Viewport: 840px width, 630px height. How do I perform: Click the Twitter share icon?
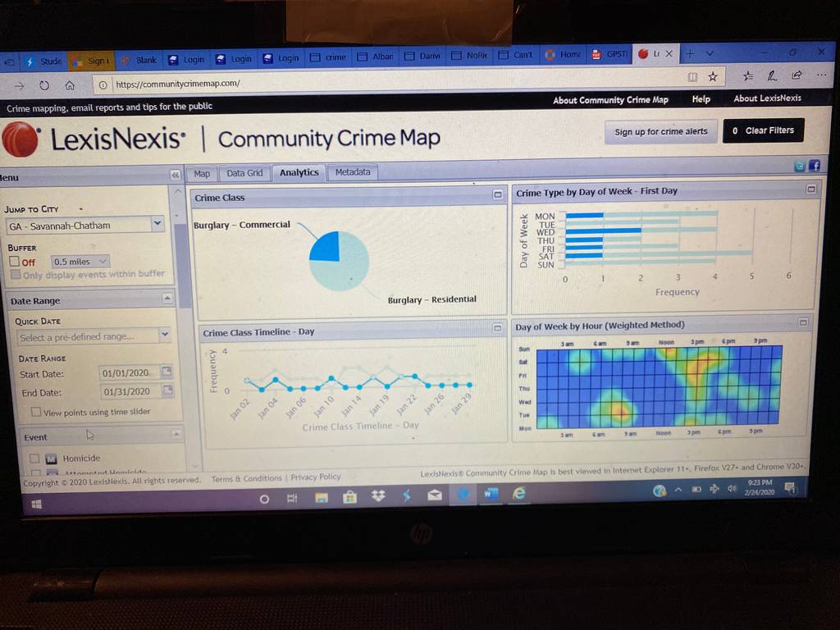800,166
